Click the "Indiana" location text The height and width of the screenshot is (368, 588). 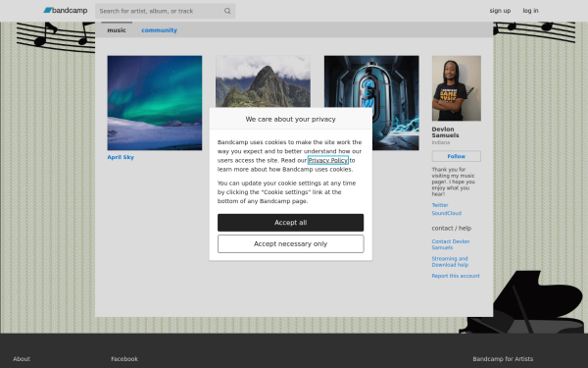(x=441, y=142)
